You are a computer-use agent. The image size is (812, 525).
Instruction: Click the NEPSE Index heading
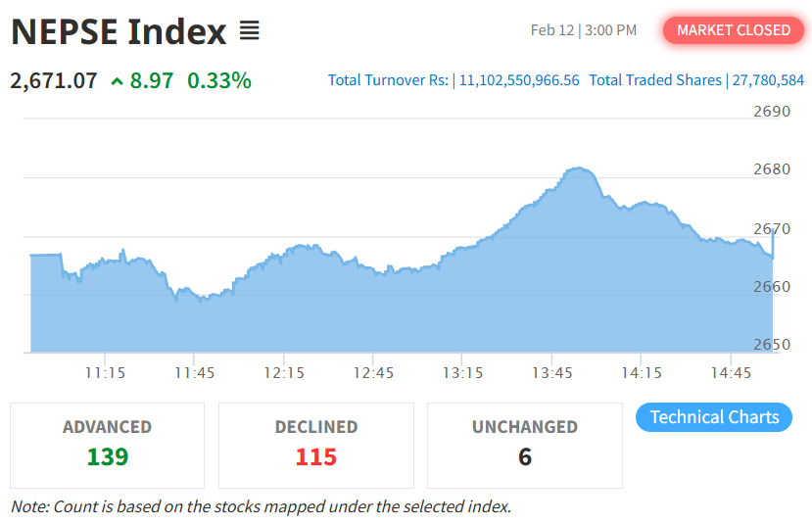pyautogui.click(x=119, y=32)
